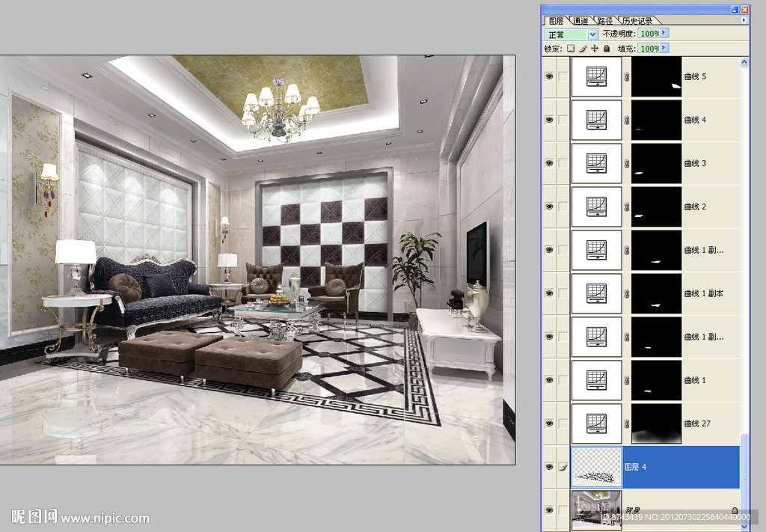Toggle visibility of the 曲线 2 layer
Viewport: 766px width, 532px height.
point(550,207)
